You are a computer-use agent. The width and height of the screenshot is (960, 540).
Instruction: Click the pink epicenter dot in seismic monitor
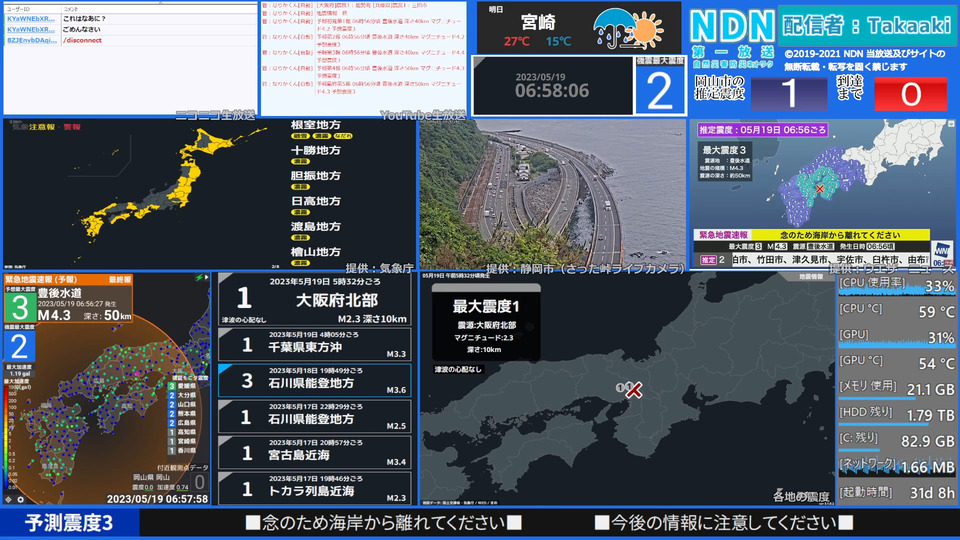[x=137, y=373]
